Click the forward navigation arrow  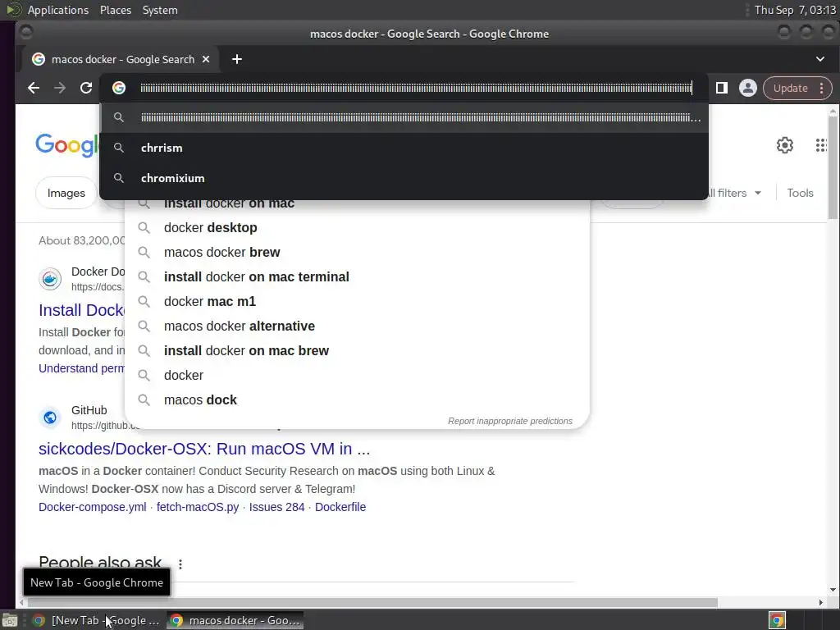click(x=59, y=88)
